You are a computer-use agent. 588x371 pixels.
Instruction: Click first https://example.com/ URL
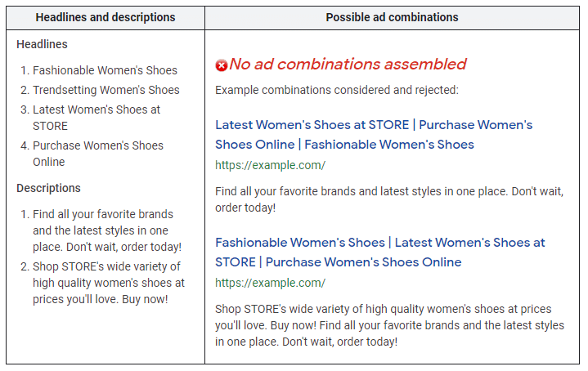(x=270, y=165)
